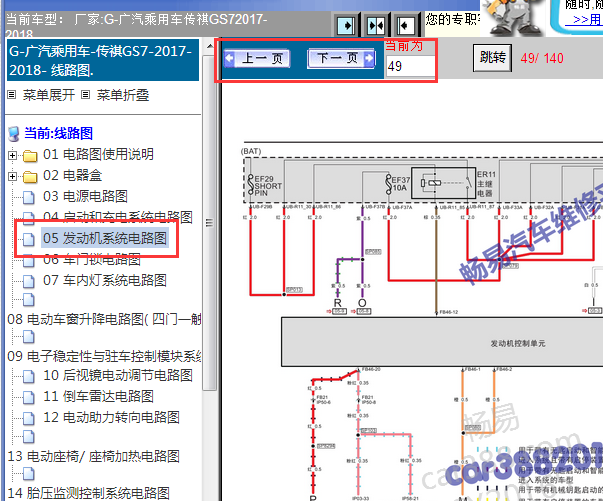Click the mechanic mascot image at top
Viewport: 603px width, 501px height.
click(515, 18)
